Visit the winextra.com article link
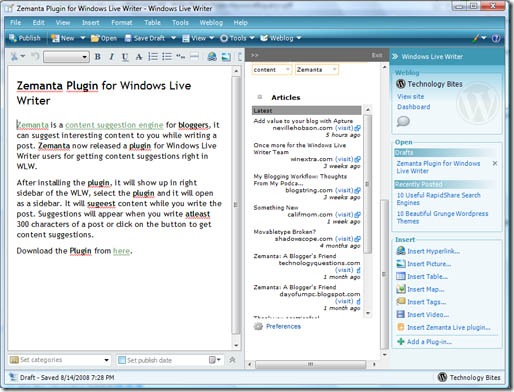 click(x=344, y=159)
